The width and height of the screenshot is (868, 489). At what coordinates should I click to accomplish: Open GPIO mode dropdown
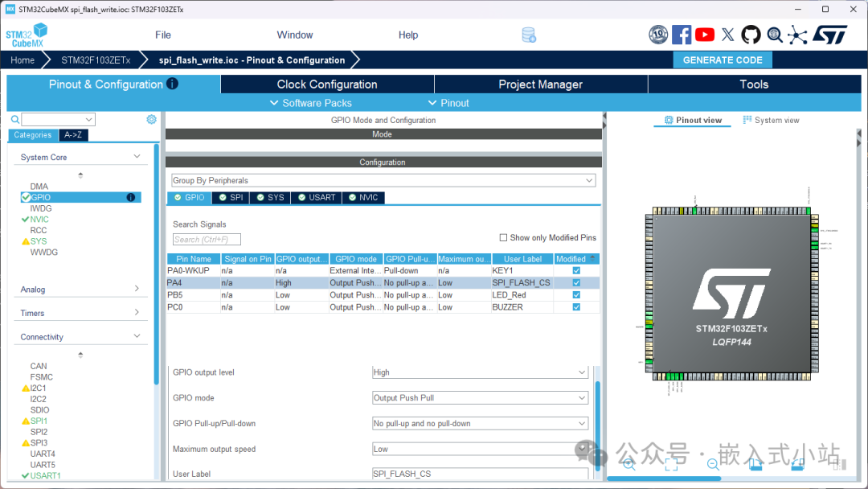[479, 397]
